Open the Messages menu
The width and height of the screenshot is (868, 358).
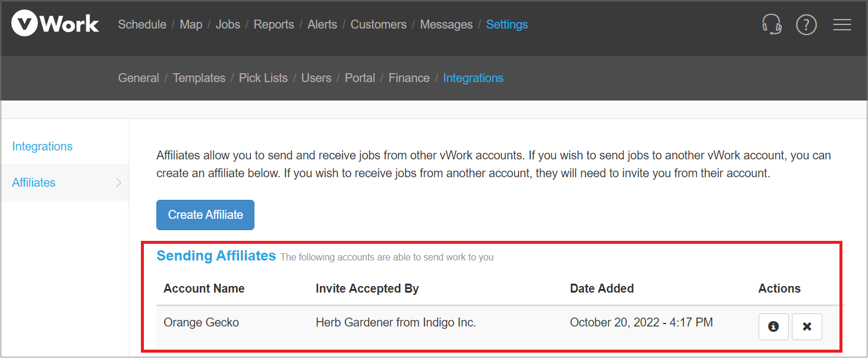point(446,24)
